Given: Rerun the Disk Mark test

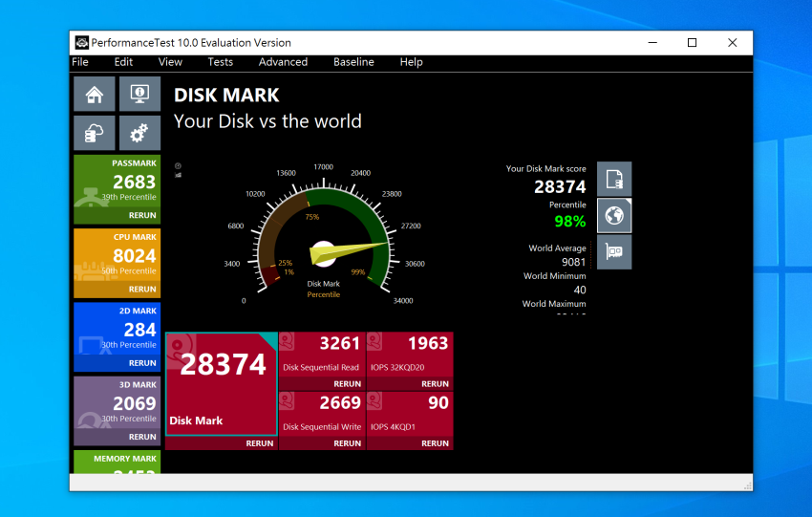Looking at the screenshot, I should (x=260, y=443).
